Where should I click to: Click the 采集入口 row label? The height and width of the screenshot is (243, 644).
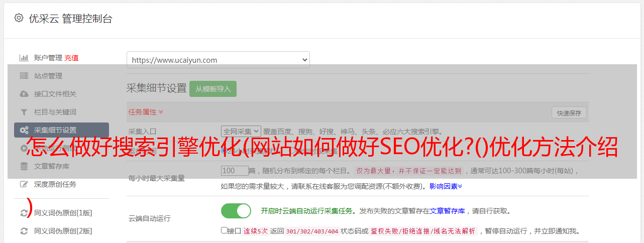pos(143,131)
